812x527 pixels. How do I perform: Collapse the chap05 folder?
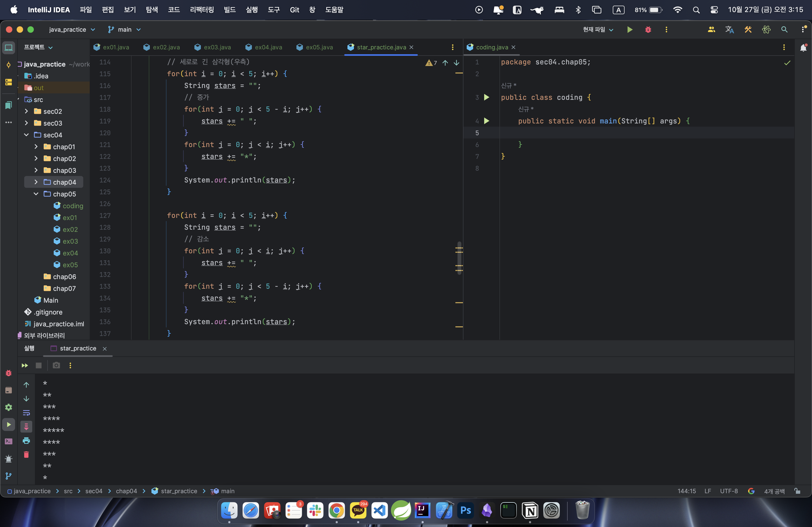click(36, 194)
